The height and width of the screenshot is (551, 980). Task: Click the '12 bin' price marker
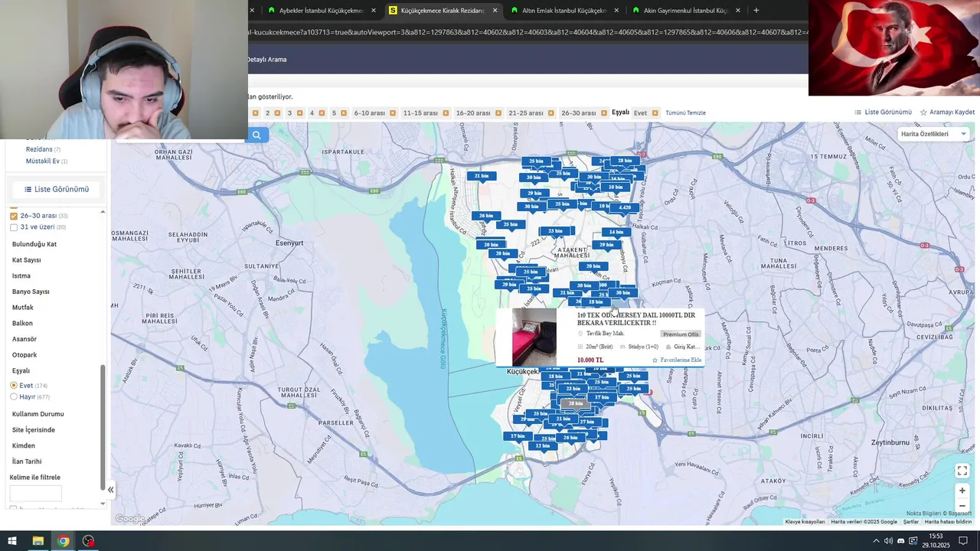coord(543,446)
